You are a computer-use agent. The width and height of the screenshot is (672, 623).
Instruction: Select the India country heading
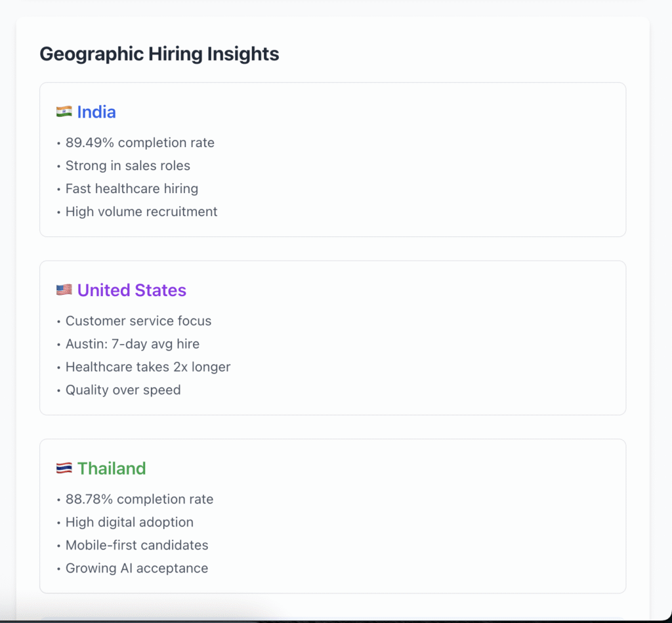click(x=96, y=112)
